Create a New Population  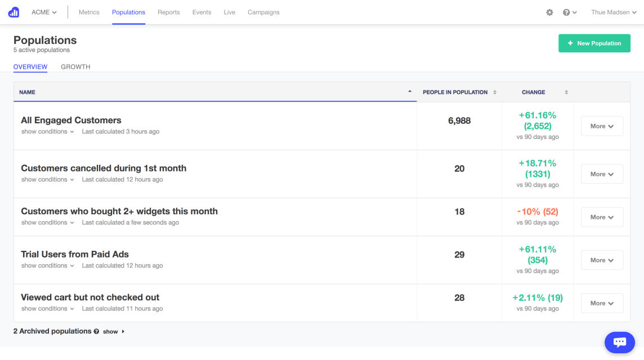pos(594,43)
